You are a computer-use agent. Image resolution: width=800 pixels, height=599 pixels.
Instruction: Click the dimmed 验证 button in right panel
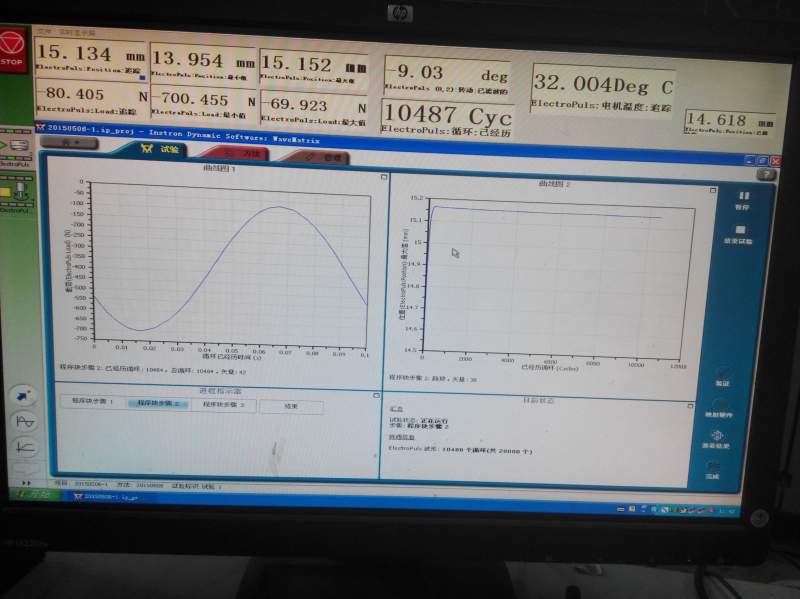pos(722,377)
